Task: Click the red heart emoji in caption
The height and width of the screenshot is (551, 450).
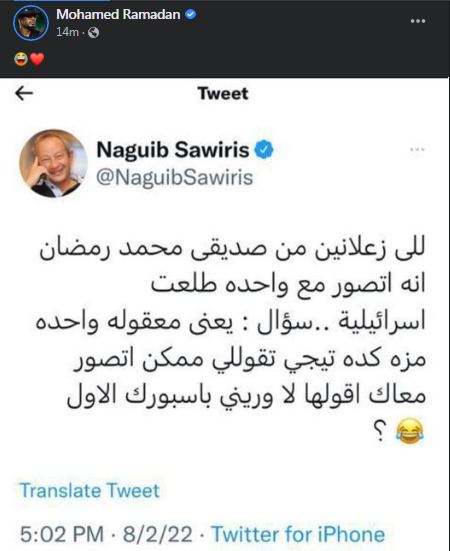Action: 37,59
